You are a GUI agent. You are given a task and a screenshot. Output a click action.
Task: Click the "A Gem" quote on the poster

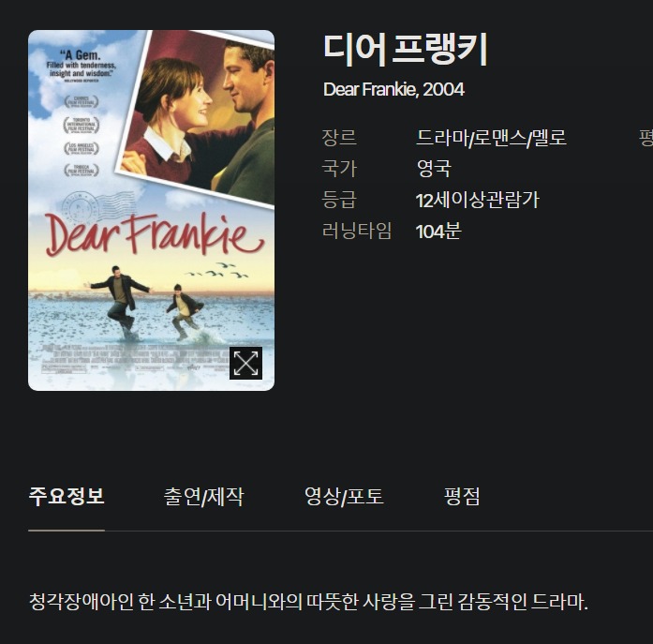[81, 66]
